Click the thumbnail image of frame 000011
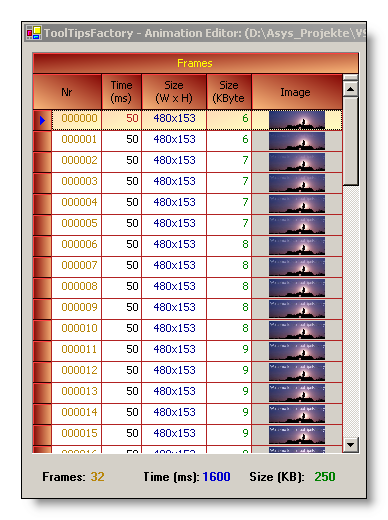The image size is (388, 520). (297, 351)
